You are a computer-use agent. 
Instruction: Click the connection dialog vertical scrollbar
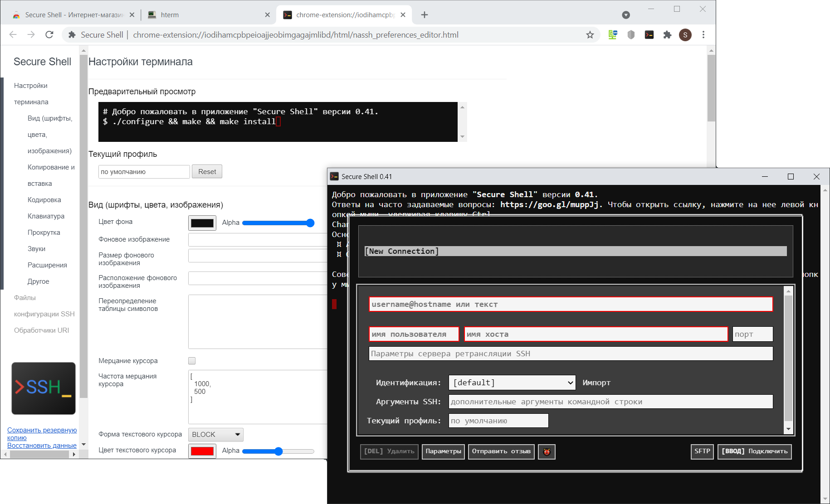point(788,360)
